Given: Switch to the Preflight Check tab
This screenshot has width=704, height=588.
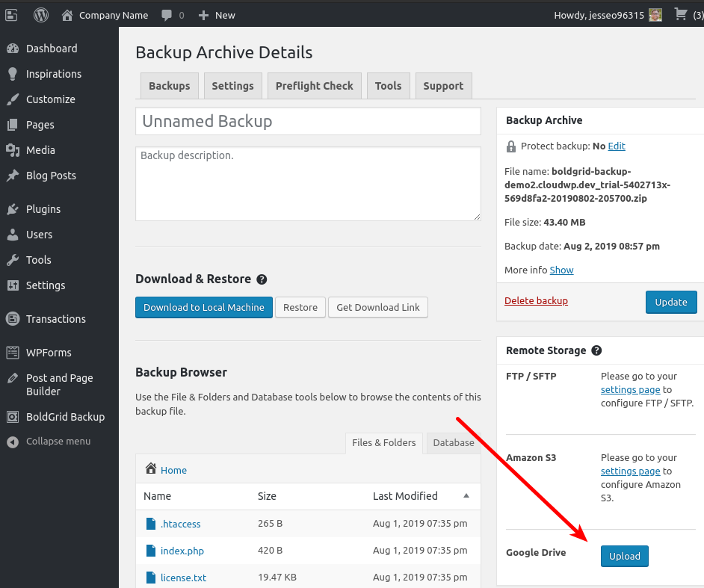Looking at the screenshot, I should coord(314,85).
